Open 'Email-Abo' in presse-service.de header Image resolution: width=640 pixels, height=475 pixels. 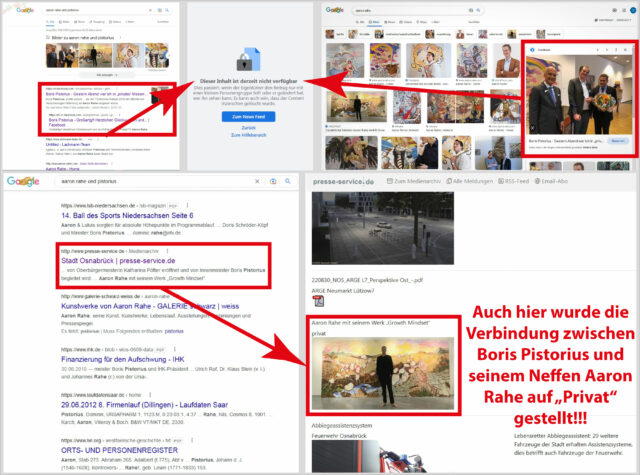[x=551, y=181]
